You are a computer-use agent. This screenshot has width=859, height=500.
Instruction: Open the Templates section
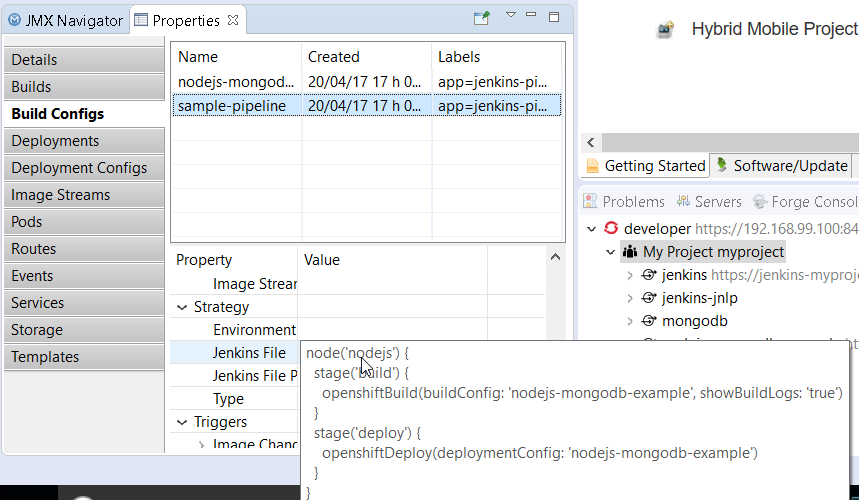click(45, 357)
